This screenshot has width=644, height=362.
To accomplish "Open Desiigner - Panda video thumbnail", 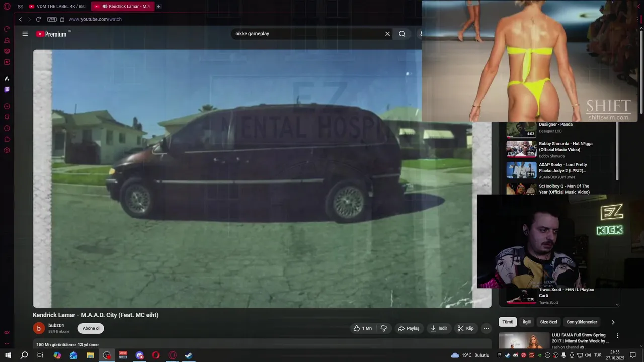I will point(521,129).
